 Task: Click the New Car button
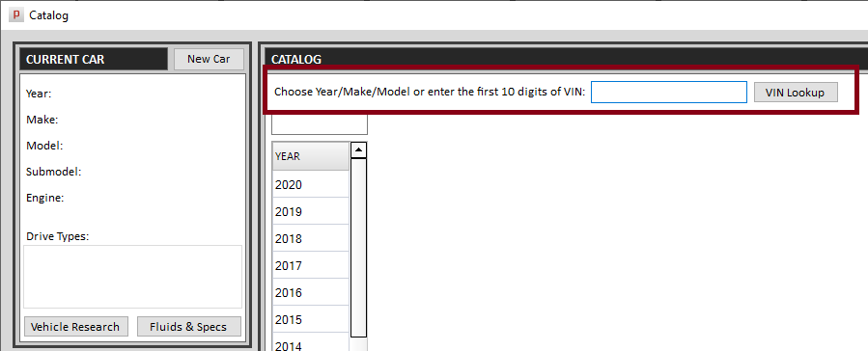(x=209, y=59)
